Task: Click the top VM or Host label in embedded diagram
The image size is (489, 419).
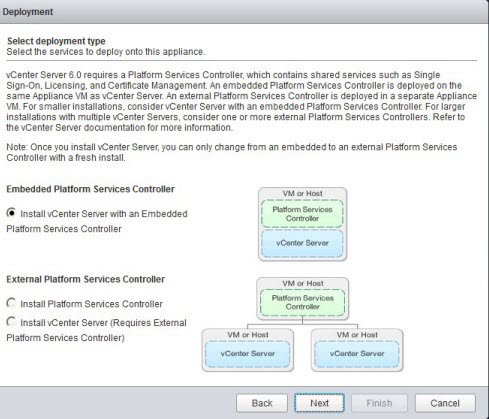Action: 302,193
